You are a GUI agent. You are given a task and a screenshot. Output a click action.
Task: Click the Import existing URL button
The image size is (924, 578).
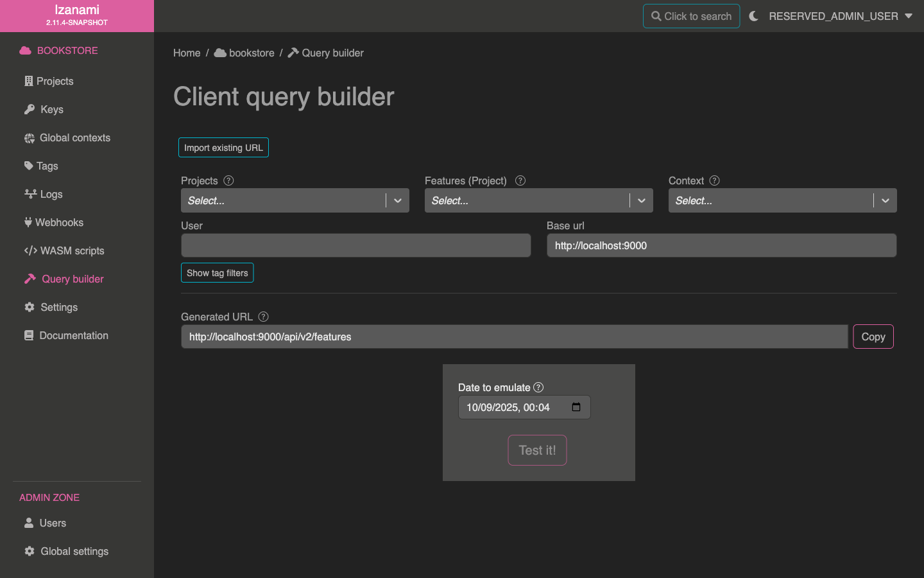tap(223, 148)
